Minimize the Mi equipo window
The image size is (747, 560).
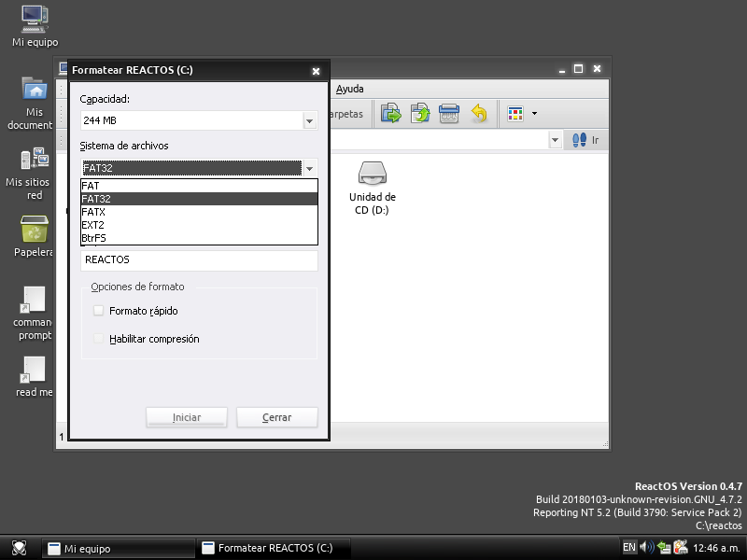coord(562,69)
